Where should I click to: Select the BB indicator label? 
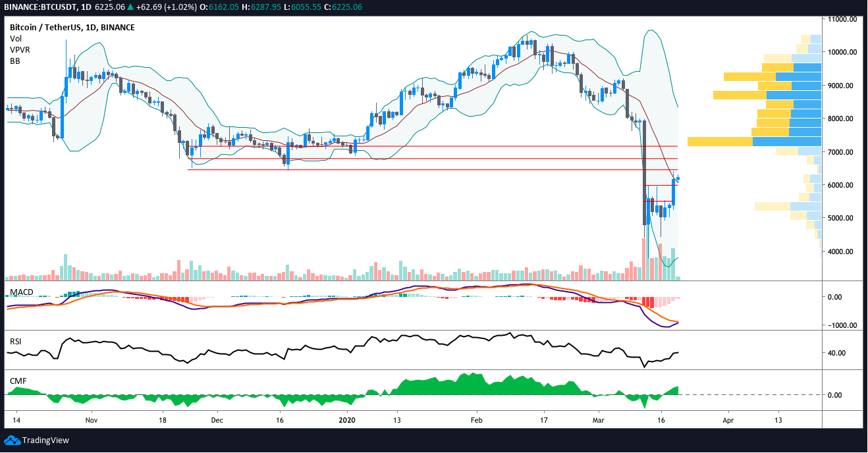14,61
